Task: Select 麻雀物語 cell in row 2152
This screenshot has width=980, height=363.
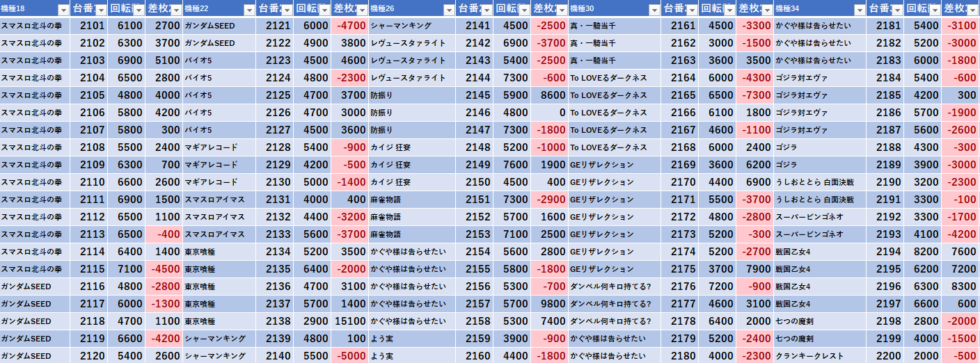Action: (x=412, y=217)
